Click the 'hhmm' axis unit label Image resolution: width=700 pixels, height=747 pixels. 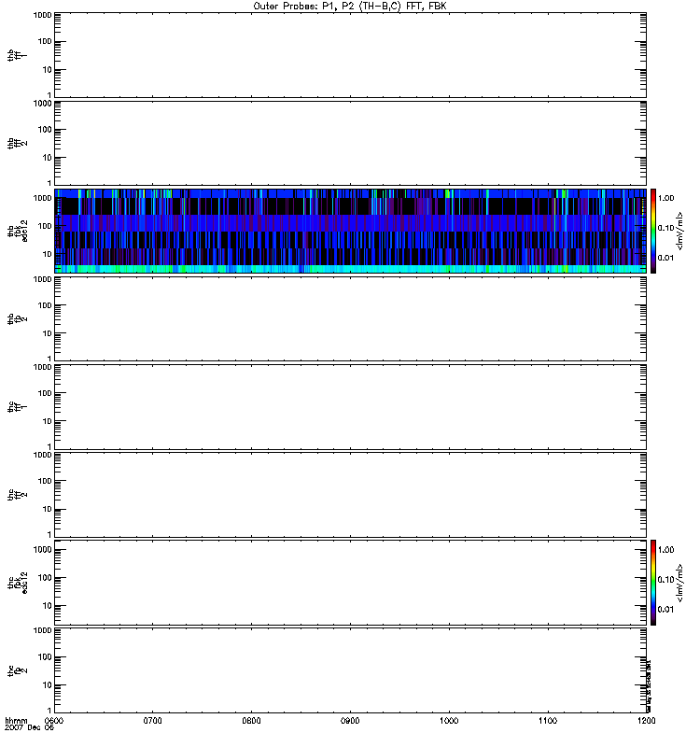pyautogui.click(x=16, y=721)
